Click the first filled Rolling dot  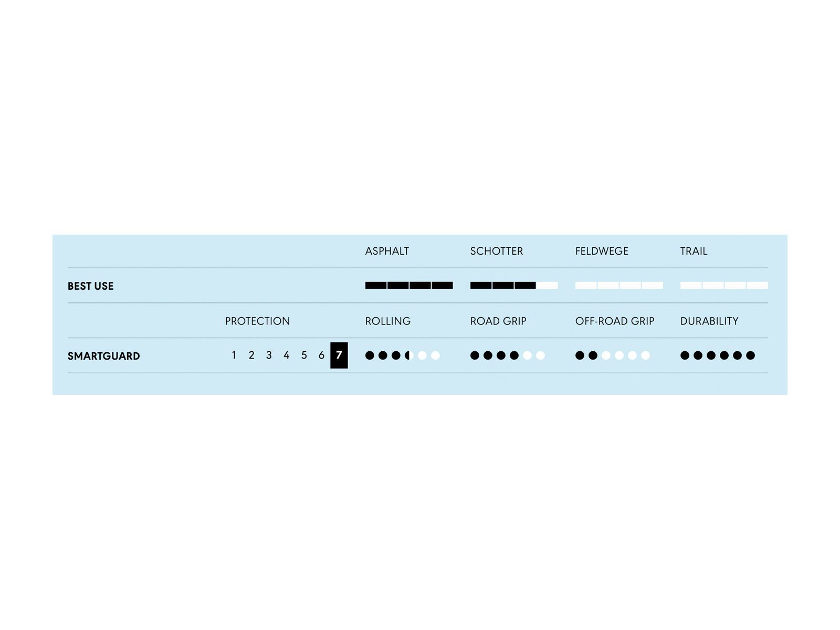click(370, 355)
